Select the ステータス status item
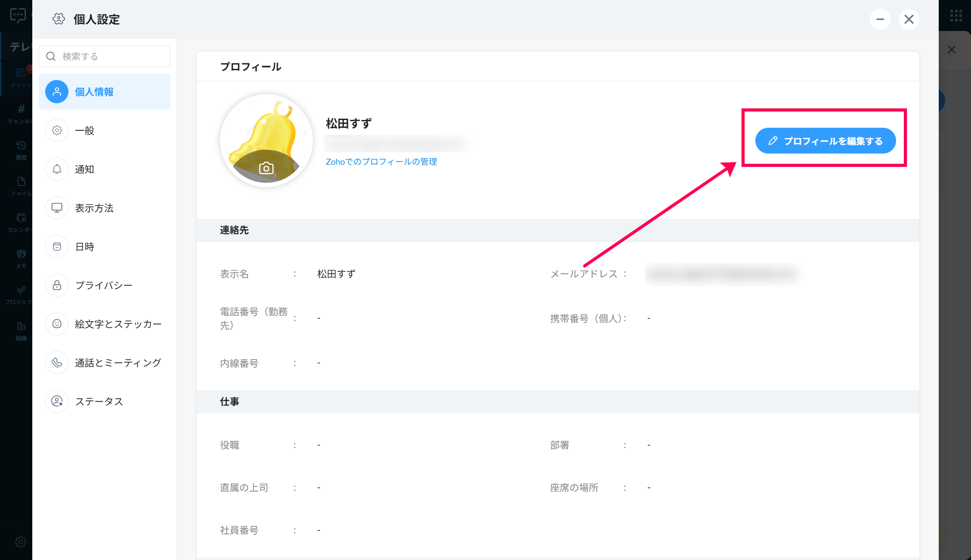 [x=99, y=401]
